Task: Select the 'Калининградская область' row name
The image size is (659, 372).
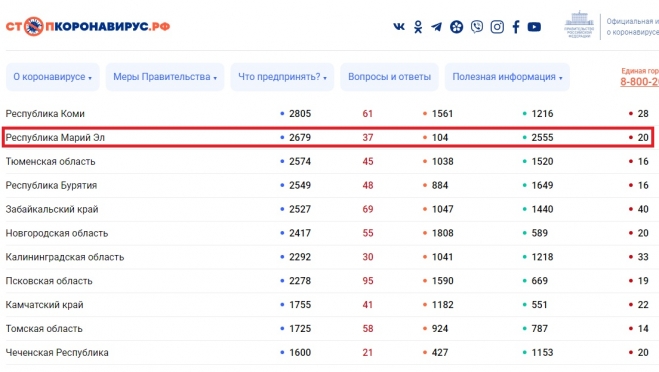Action: [x=65, y=257]
